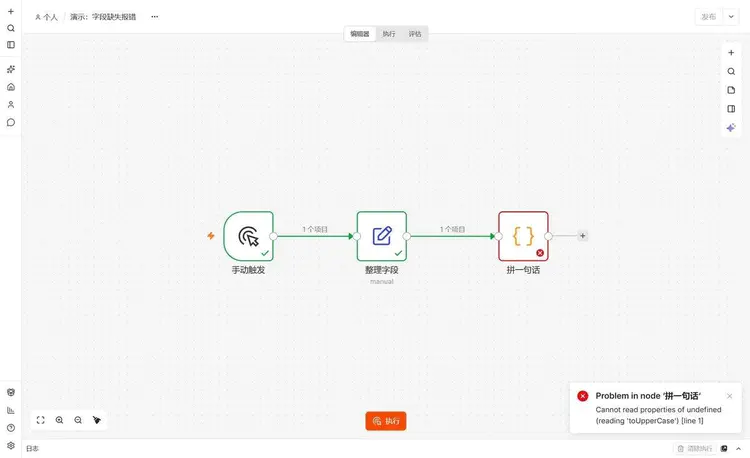This screenshot has width=750, height=458.
Task: Open the help question-mark icon
Action: click(11, 428)
